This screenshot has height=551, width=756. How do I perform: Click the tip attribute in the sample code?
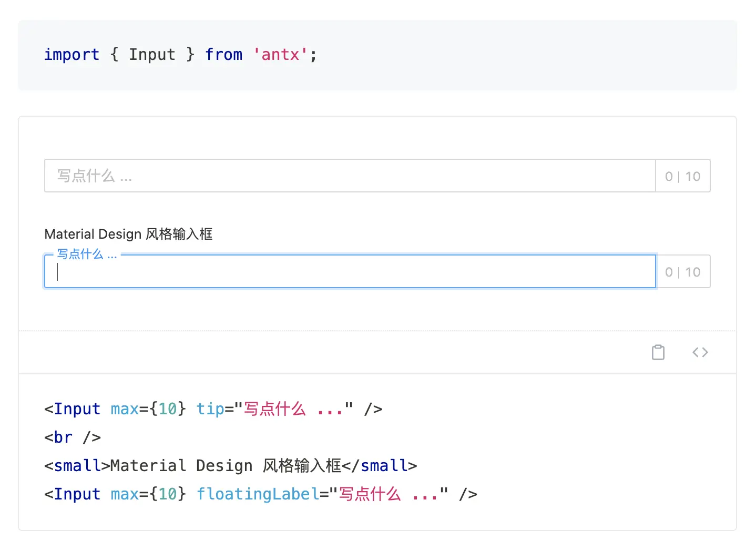click(x=210, y=409)
